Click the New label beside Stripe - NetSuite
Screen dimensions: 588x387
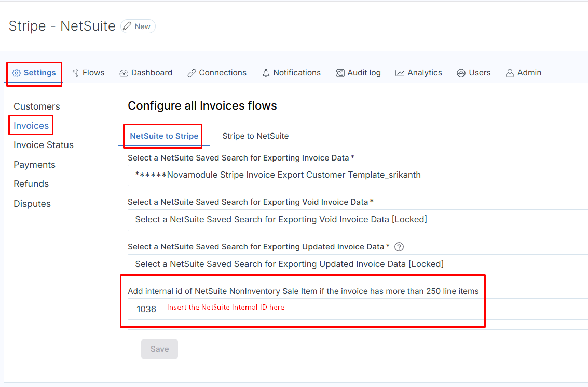coord(143,26)
